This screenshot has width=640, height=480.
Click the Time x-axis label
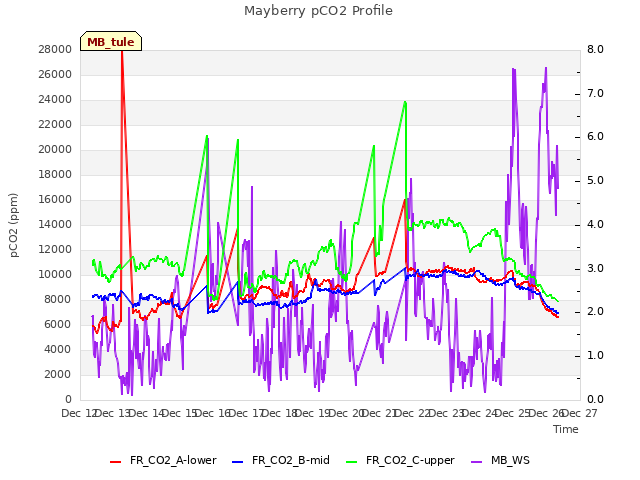pos(566,429)
